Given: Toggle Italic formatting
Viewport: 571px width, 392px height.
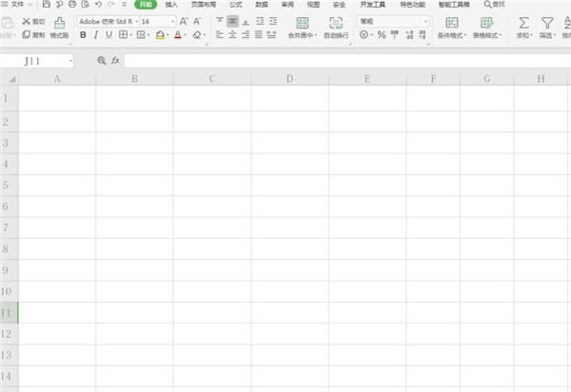Looking at the screenshot, I should [96, 35].
